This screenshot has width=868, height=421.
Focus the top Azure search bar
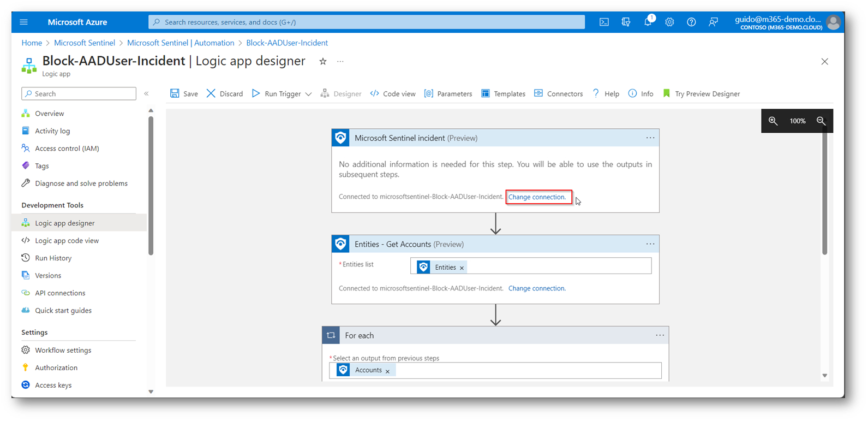(367, 22)
